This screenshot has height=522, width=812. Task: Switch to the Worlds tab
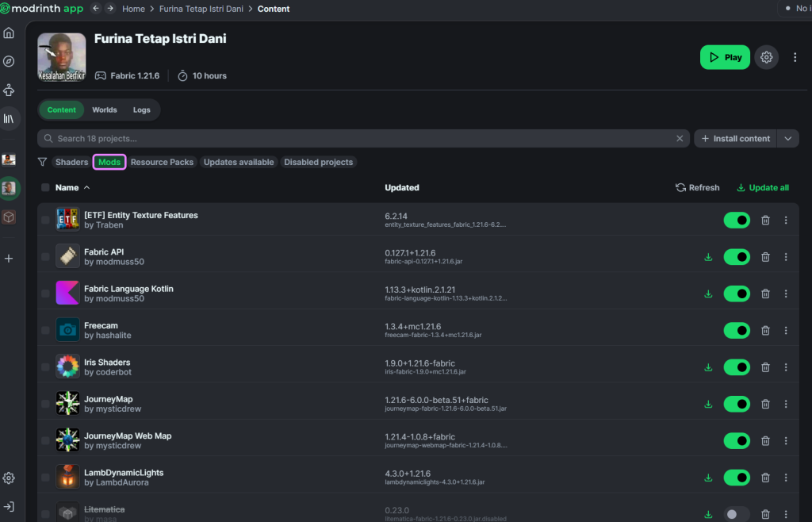pos(104,109)
